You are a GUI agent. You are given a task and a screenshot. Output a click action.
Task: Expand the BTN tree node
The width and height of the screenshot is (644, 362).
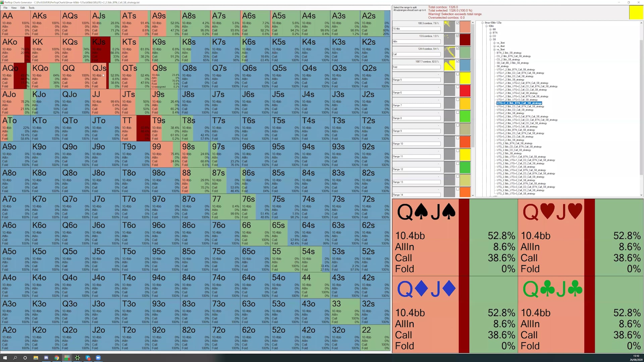coord(490,33)
